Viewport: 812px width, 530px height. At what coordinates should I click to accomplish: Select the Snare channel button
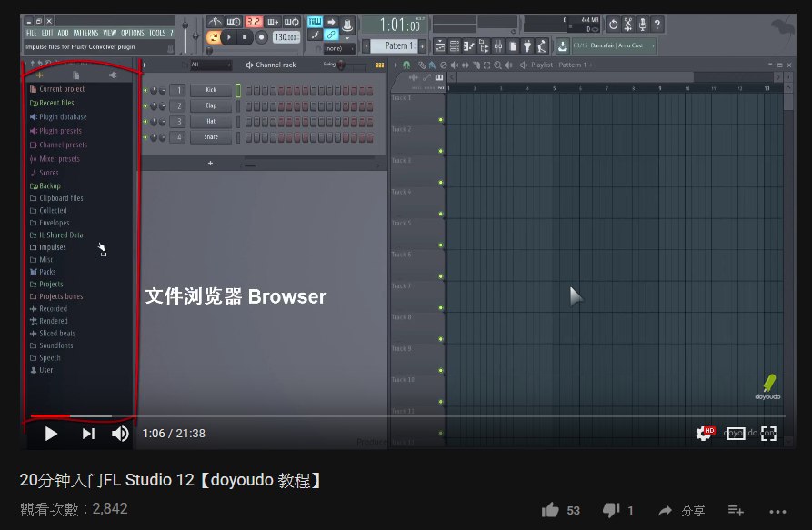point(211,137)
